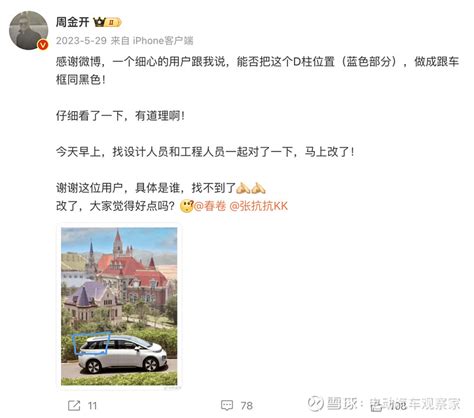Open the 78 comments count

click(247, 406)
